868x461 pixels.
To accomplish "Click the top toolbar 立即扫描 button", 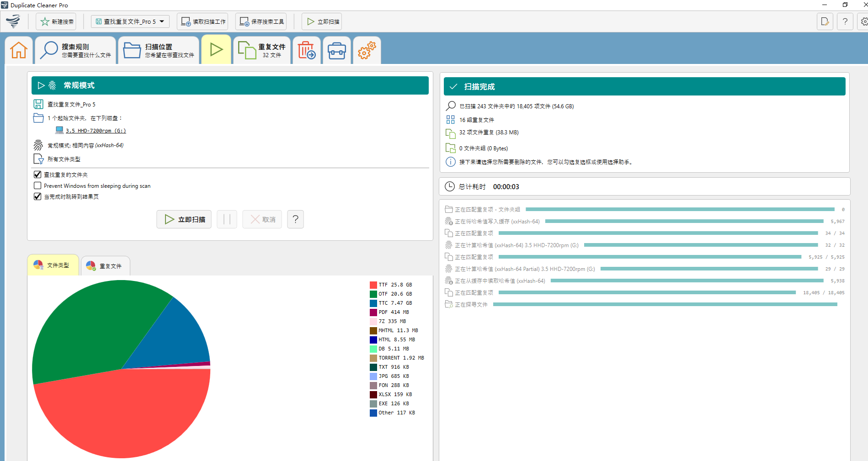I will pos(322,21).
